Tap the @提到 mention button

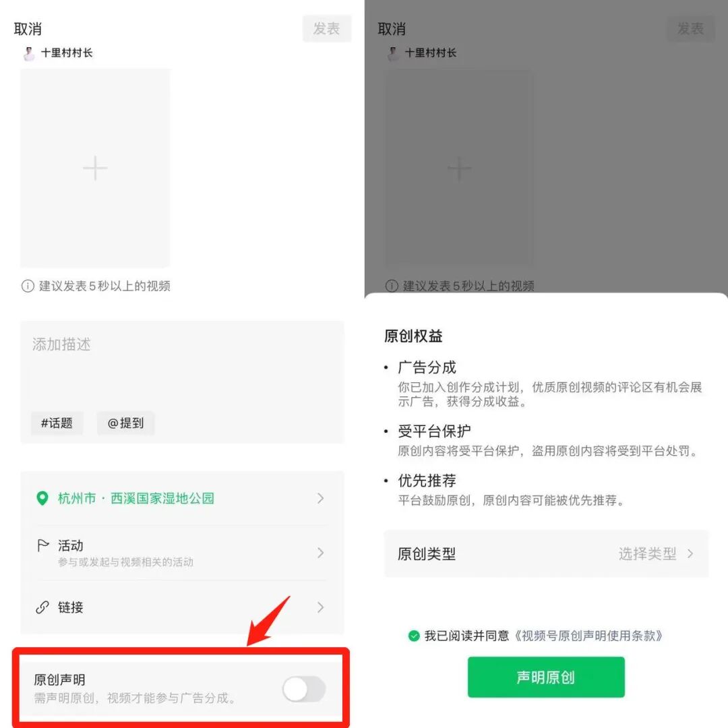pos(125,423)
